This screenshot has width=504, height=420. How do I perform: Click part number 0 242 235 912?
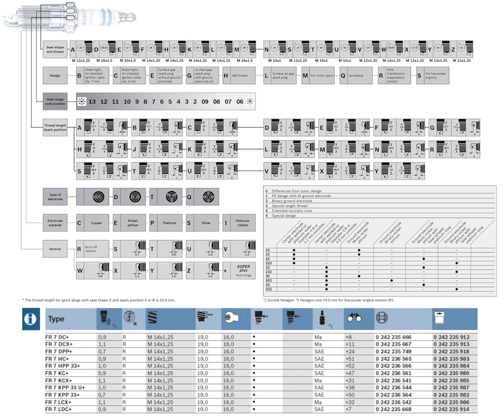pyautogui.click(x=451, y=337)
